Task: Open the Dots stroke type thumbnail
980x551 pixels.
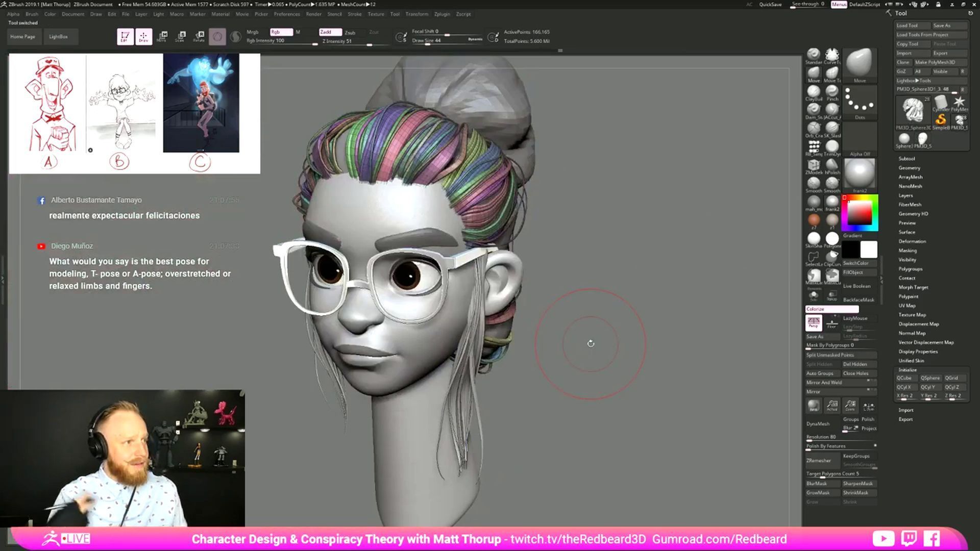Action: click(860, 101)
